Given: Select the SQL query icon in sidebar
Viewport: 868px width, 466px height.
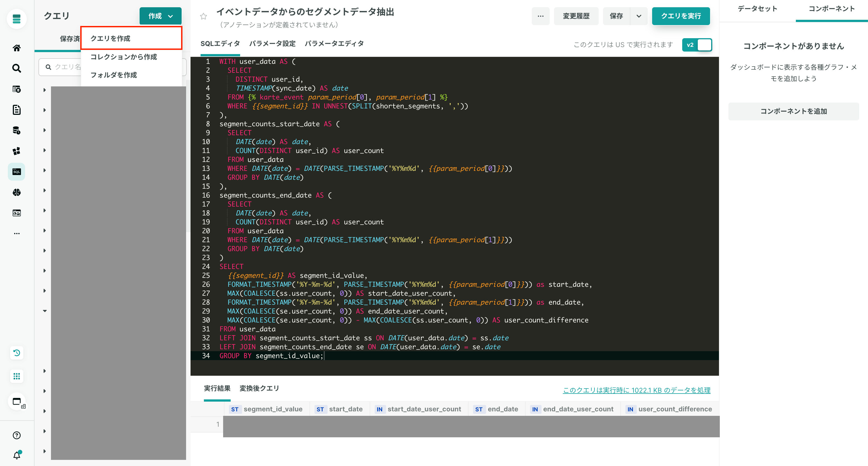Looking at the screenshot, I should coord(16,172).
